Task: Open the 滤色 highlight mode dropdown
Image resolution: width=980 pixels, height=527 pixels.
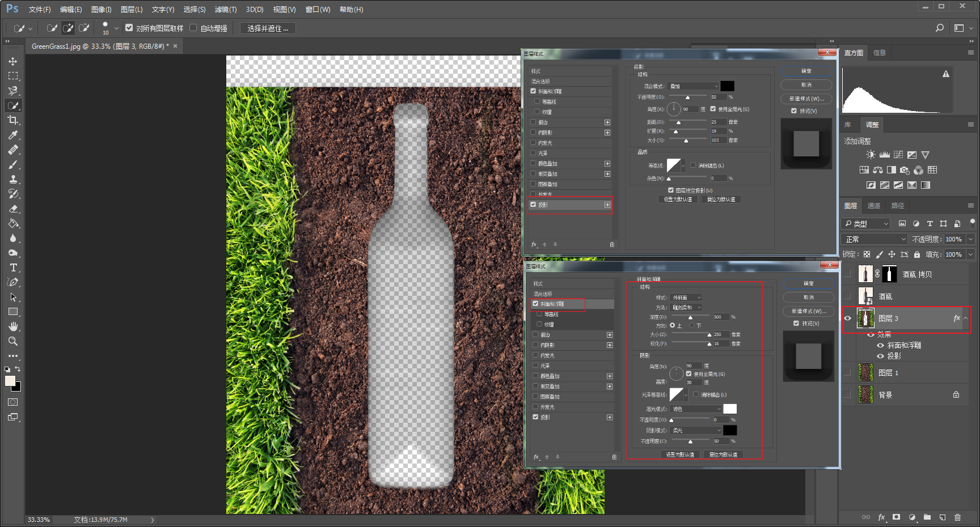Action: (x=696, y=409)
